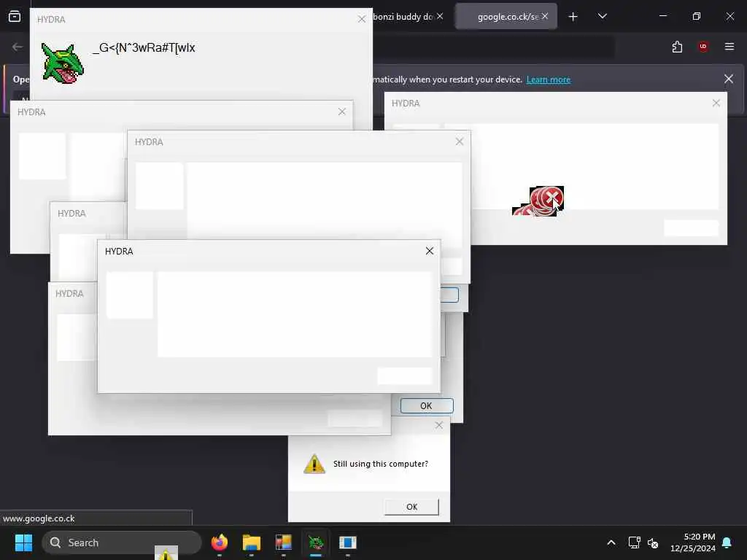Close the frontmost HYDRA dialog

(x=429, y=251)
